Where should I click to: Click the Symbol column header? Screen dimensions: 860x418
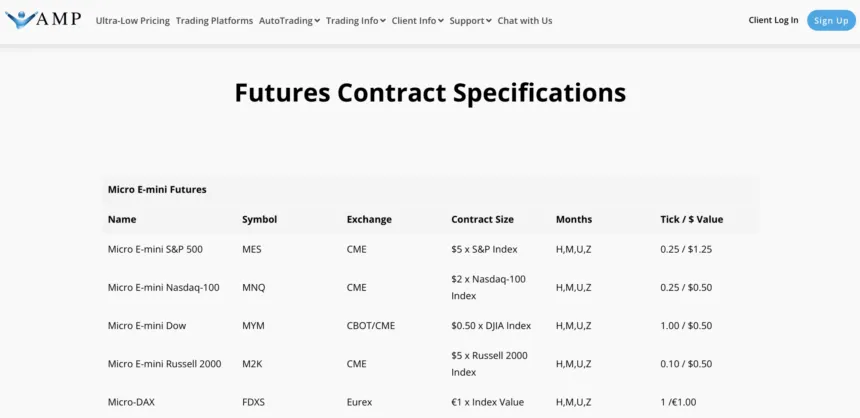click(259, 219)
